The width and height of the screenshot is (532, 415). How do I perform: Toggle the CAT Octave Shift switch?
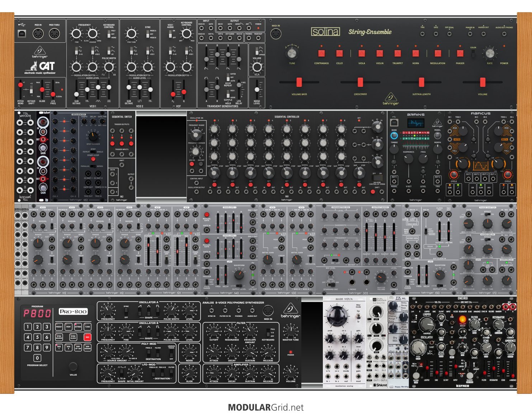click(31, 89)
